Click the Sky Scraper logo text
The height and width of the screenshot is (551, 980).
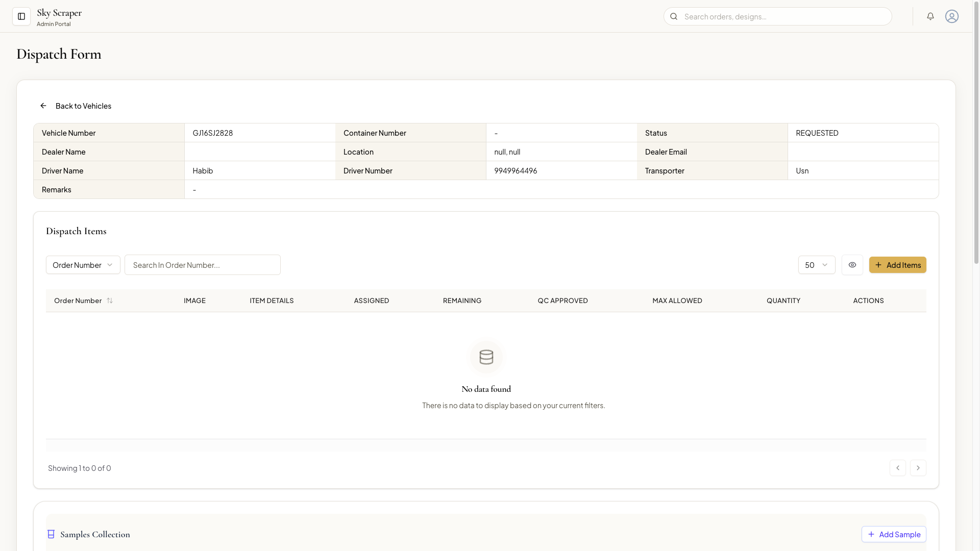coord(59,13)
